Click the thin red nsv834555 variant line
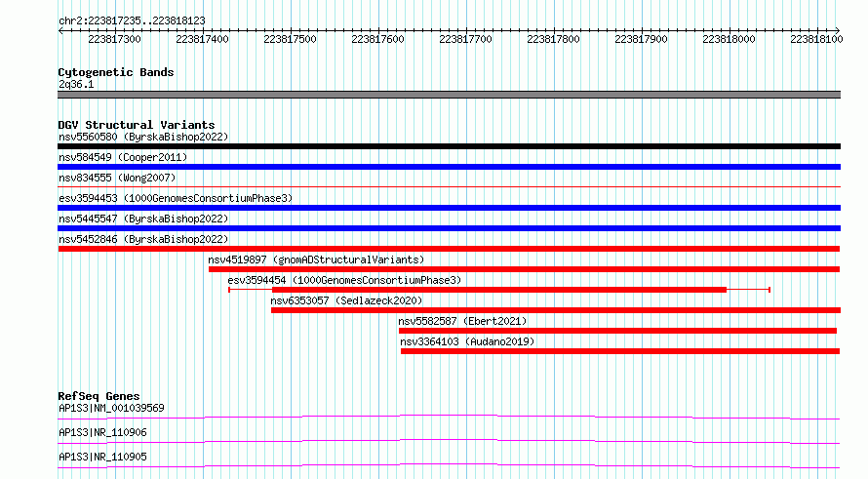 point(449,187)
